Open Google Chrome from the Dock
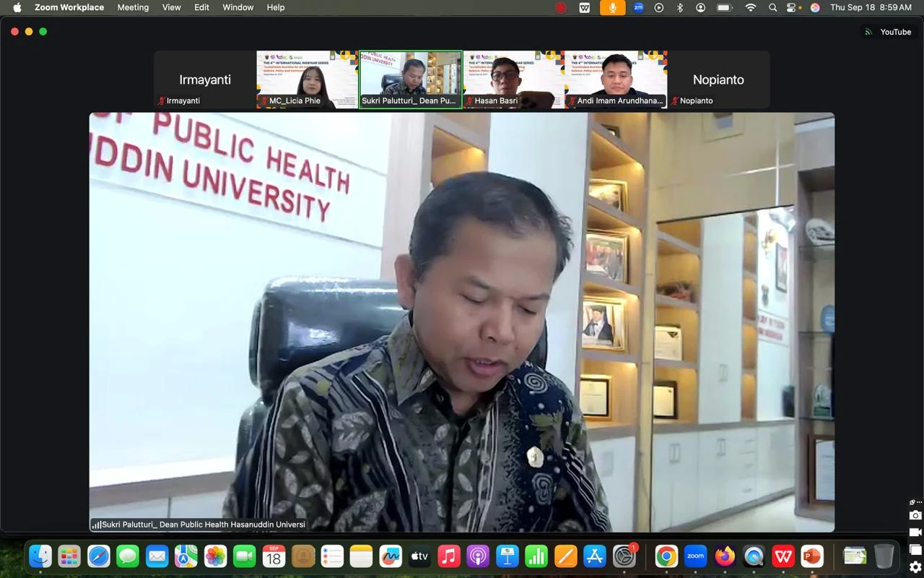 pos(666,556)
